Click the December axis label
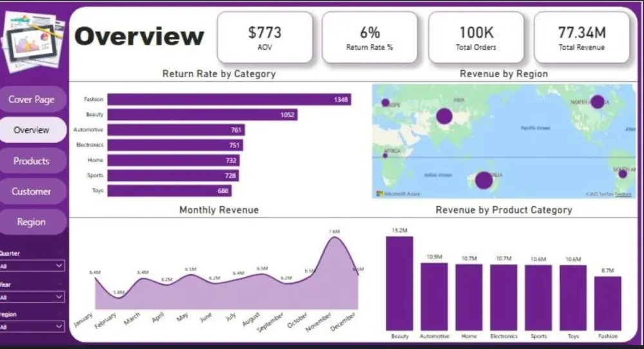644x349 pixels. pyautogui.click(x=343, y=322)
